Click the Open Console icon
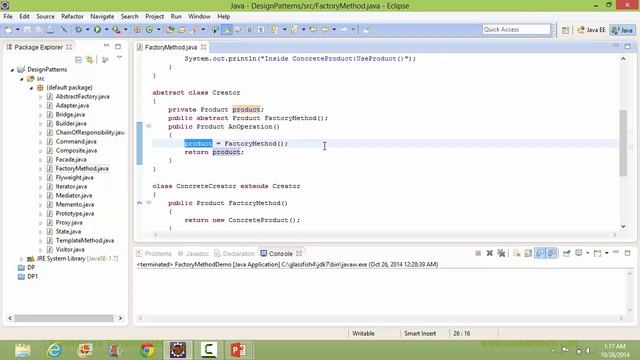Screen dimensions: 640x360 pyautogui.click(x=598, y=253)
